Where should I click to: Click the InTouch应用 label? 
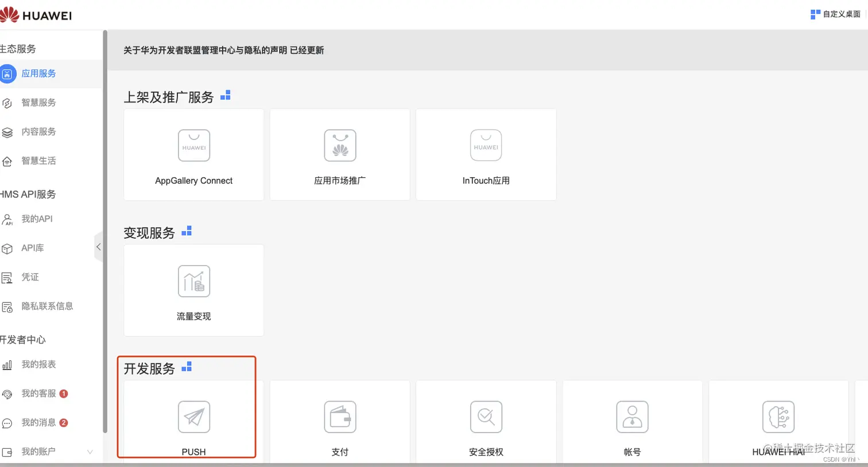point(486,181)
